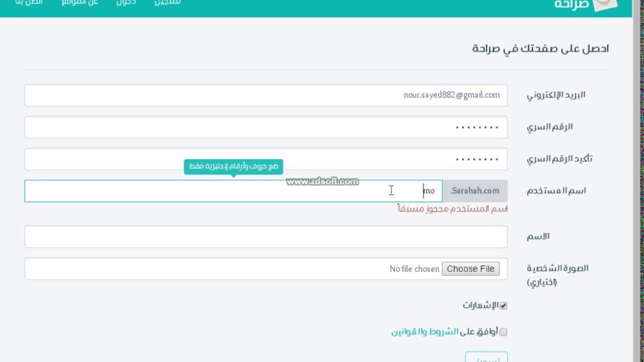Click the الصورة الشخصية (اختياري) label
The image size is (644, 362).
coord(557,275)
